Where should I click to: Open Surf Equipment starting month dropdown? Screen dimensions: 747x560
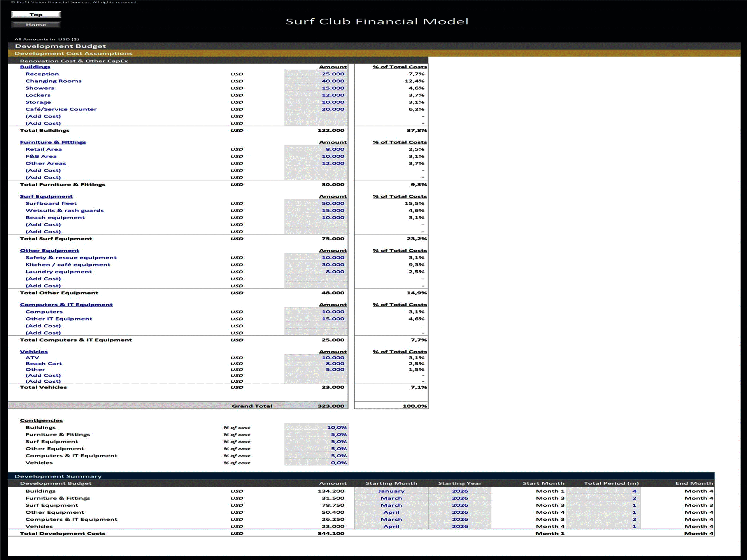391,505
